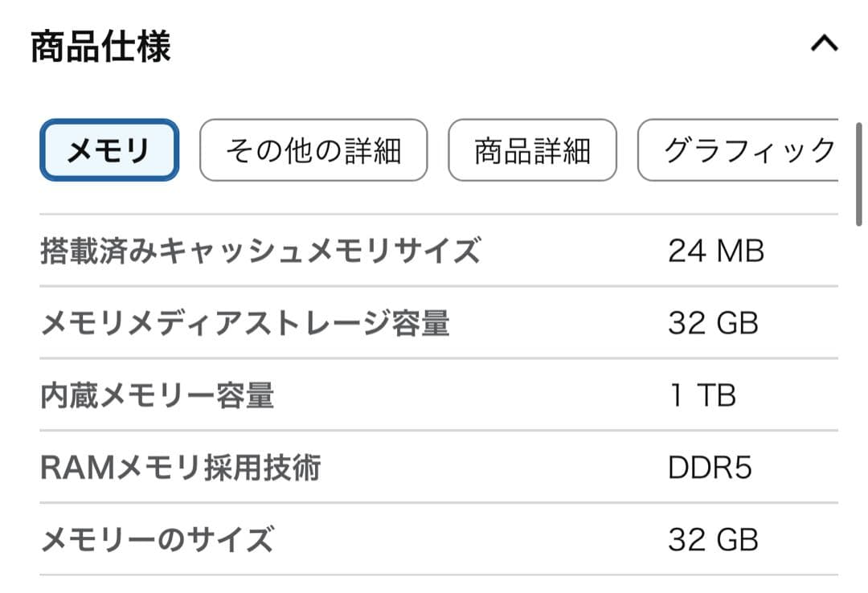868x593 pixels.
Task: Switch to the 商品詳細 tab
Action: click(532, 149)
